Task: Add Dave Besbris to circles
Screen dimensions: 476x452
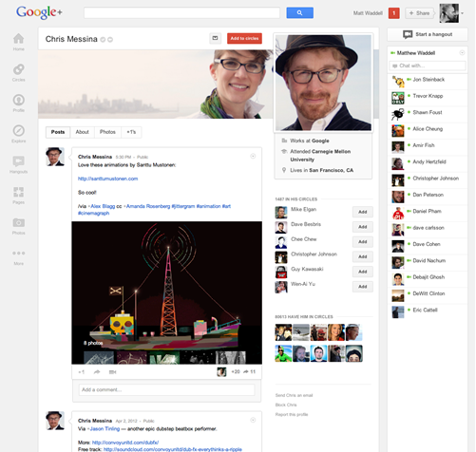Action: [x=363, y=227]
